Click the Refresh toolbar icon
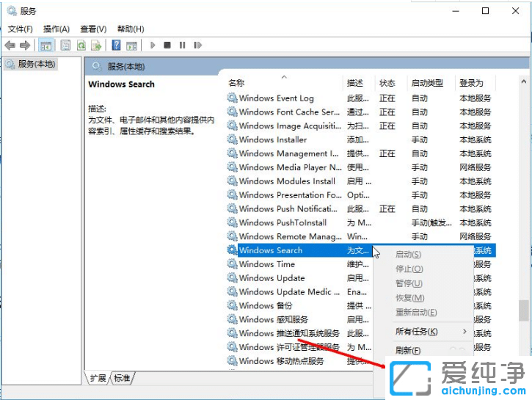Viewport: 532px width, 400px height. (81, 45)
